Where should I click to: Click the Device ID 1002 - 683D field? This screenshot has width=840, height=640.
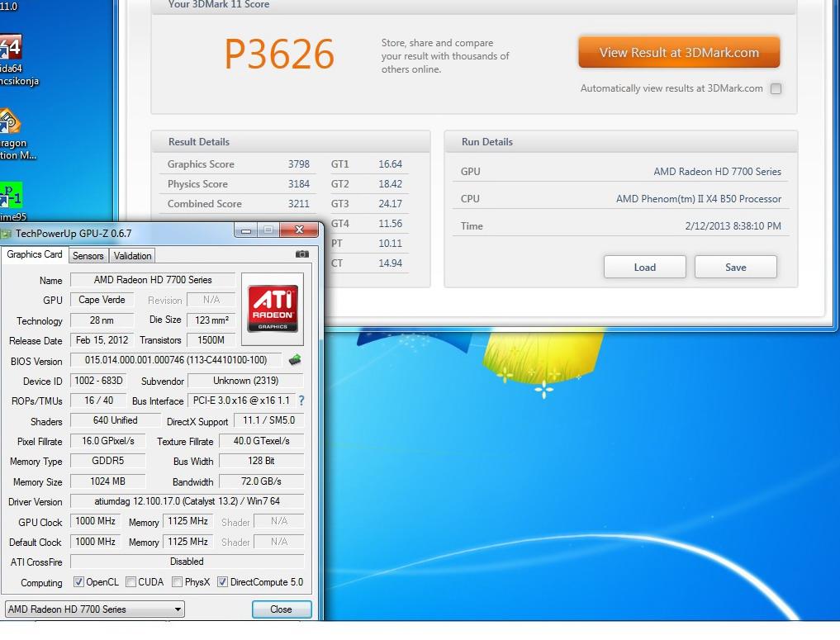[98, 381]
